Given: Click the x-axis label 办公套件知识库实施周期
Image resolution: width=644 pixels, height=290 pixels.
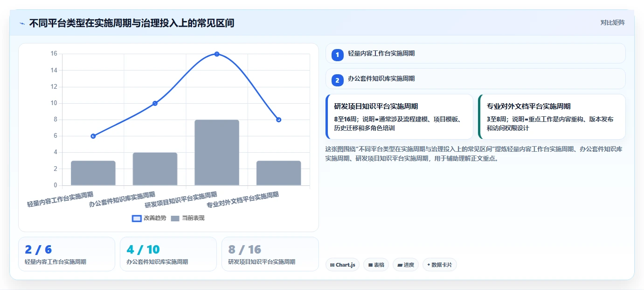Looking at the screenshot, I should tap(122, 200).
